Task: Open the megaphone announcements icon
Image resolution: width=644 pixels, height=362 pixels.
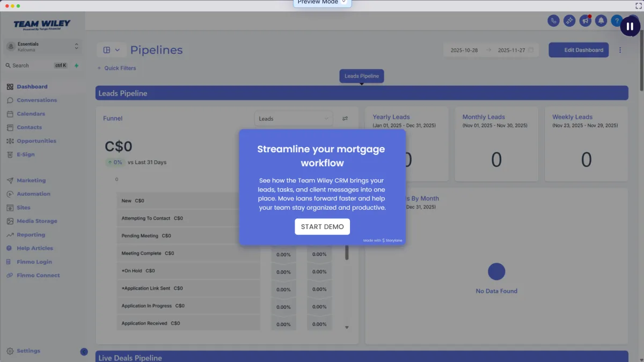Action: click(585, 20)
